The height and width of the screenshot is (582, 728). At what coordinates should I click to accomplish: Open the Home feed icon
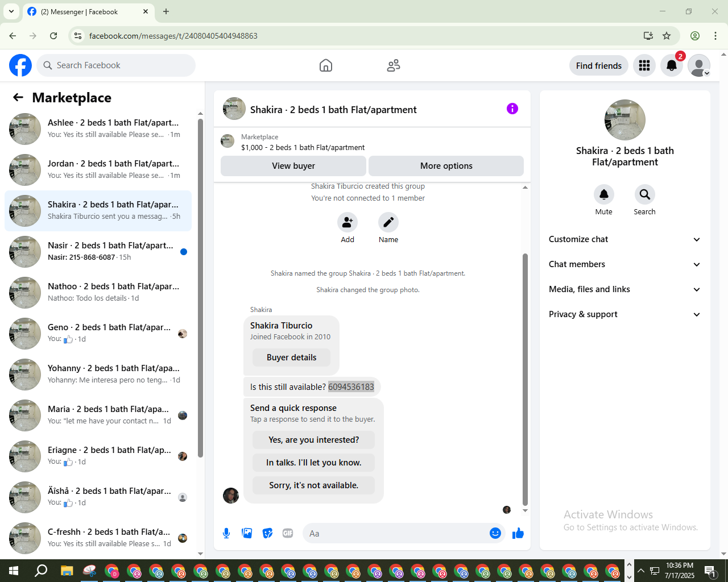[x=326, y=65]
